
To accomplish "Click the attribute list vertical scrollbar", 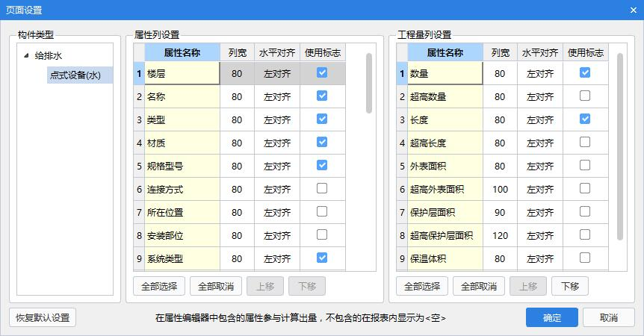I will click(x=369, y=82).
